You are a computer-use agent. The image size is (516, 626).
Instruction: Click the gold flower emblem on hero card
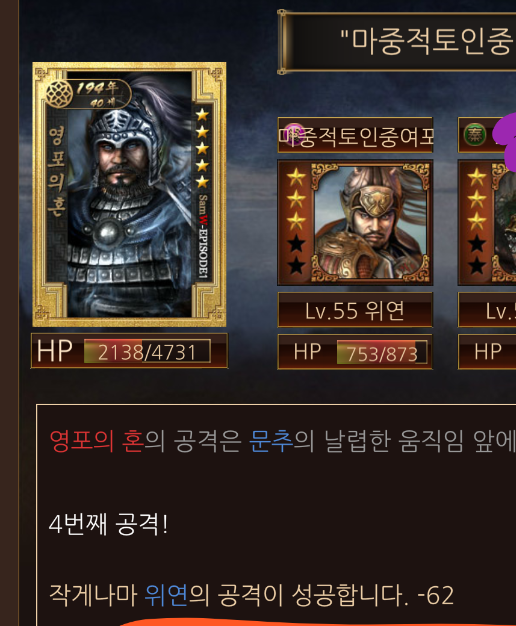tap(59, 94)
